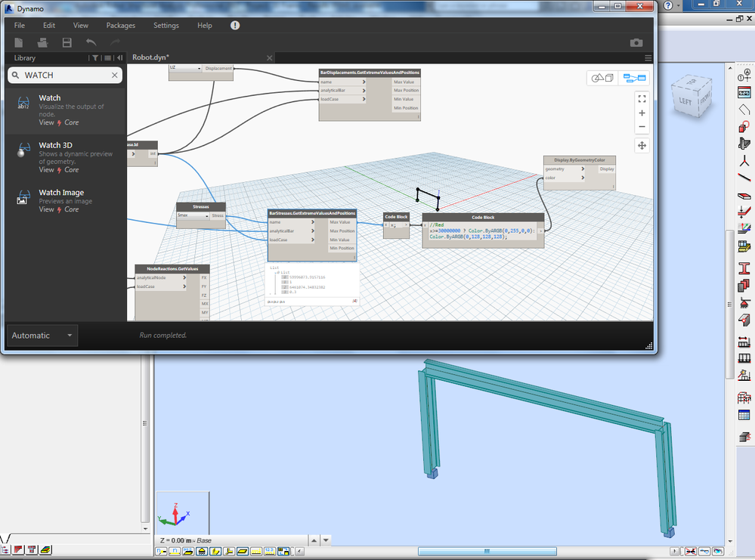Viewport: 755px width, 560px height.
Task: Click the analyticalBar arrow on BarDisplacements node
Action: click(x=364, y=91)
